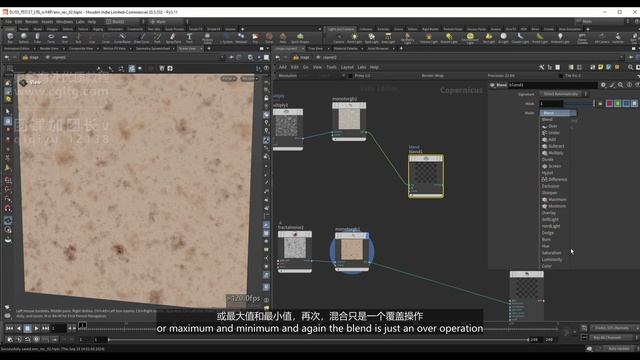
Task: Select the fractalnoise2 node thumbnail
Action: click(295, 248)
